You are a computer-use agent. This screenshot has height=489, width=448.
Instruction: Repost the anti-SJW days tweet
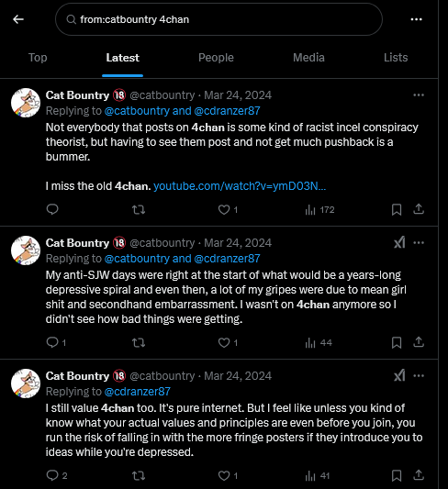[139, 343]
